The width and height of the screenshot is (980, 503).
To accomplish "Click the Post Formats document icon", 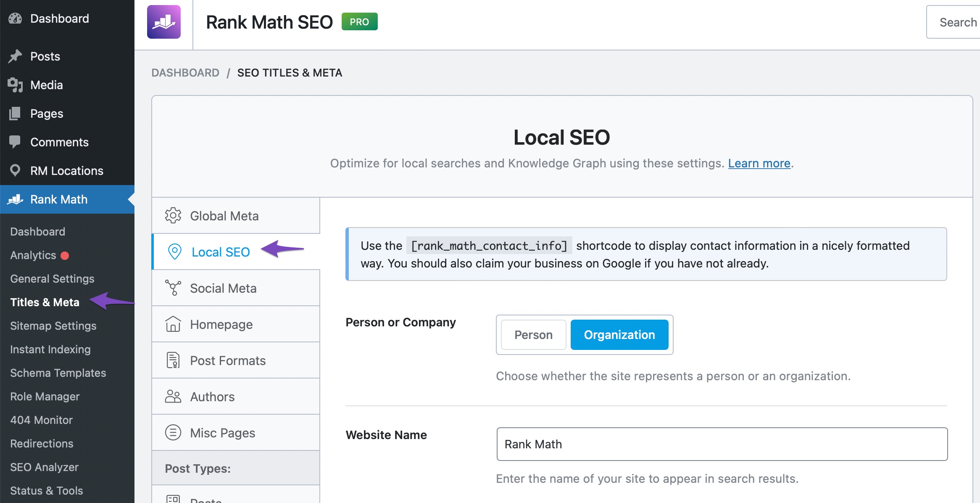I will [173, 360].
